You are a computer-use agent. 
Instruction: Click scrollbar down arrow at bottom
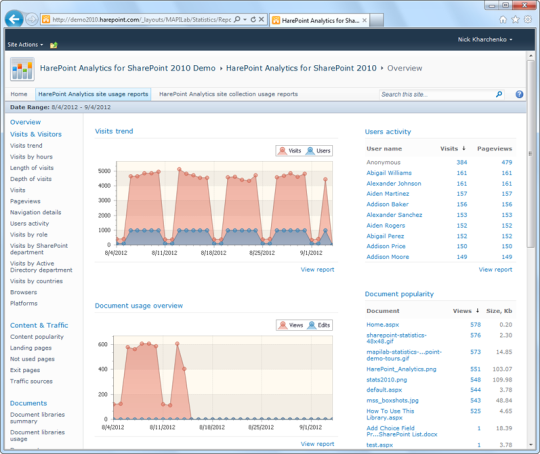click(530, 444)
